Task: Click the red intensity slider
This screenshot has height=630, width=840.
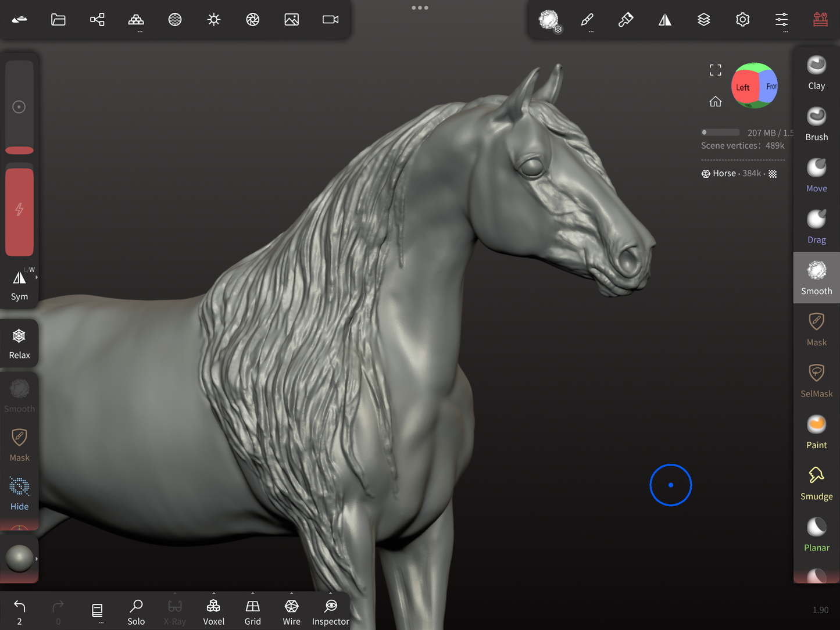Action: pyautogui.click(x=19, y=212)
